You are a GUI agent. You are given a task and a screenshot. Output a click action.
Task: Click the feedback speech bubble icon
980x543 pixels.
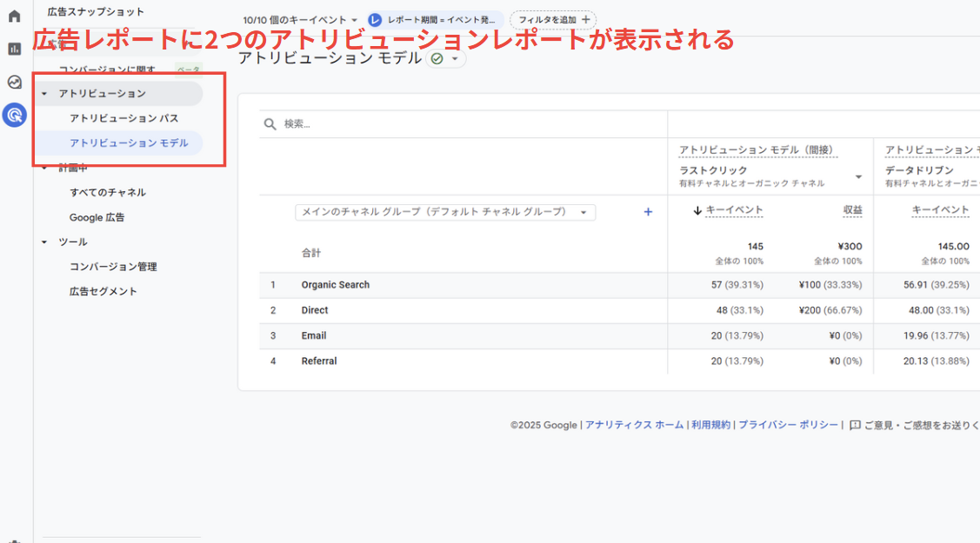tap(855, 425)
